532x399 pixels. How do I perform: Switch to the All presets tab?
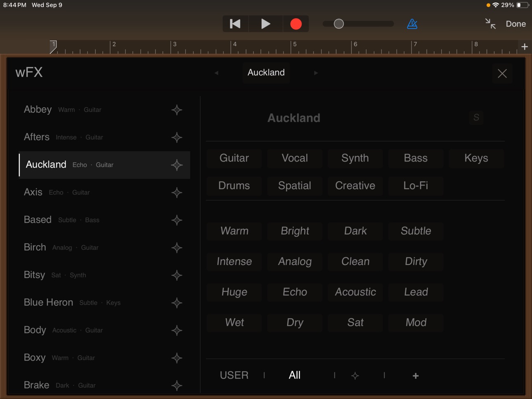(x=294, y=376)
